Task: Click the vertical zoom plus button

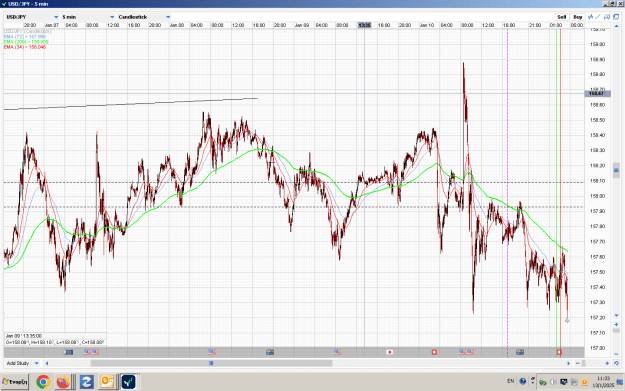Action: pyautogui.click(x=616, y=324)
